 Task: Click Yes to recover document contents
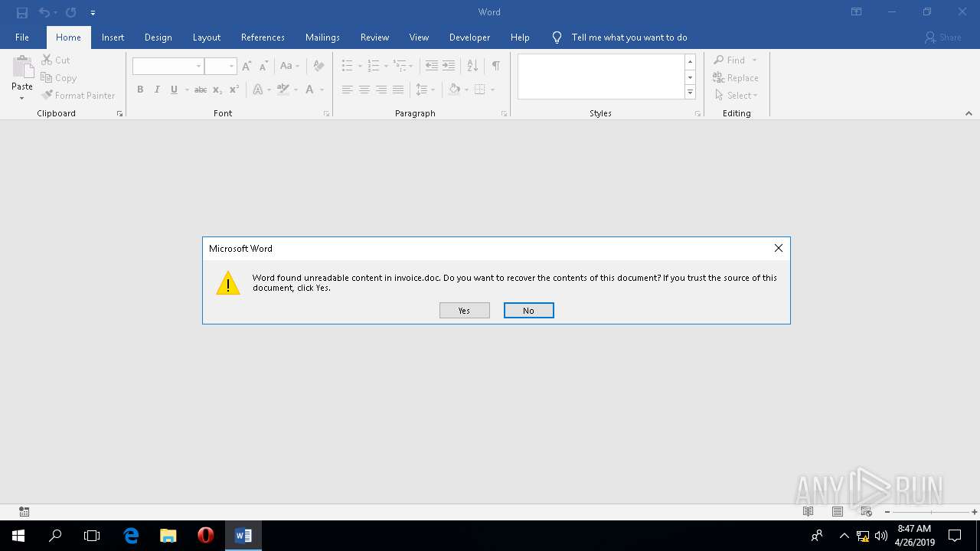click(x=465, y=311)
